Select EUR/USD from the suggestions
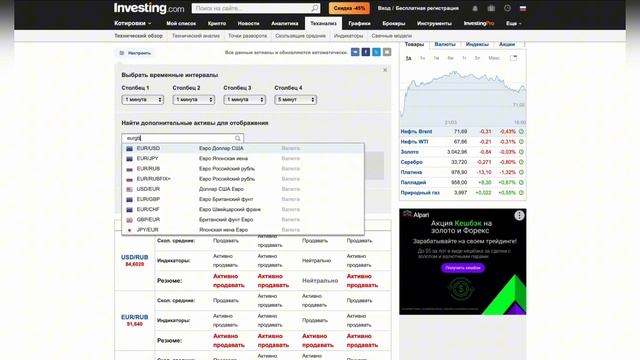This screenshot has width=640, height=360. point(243,148)
